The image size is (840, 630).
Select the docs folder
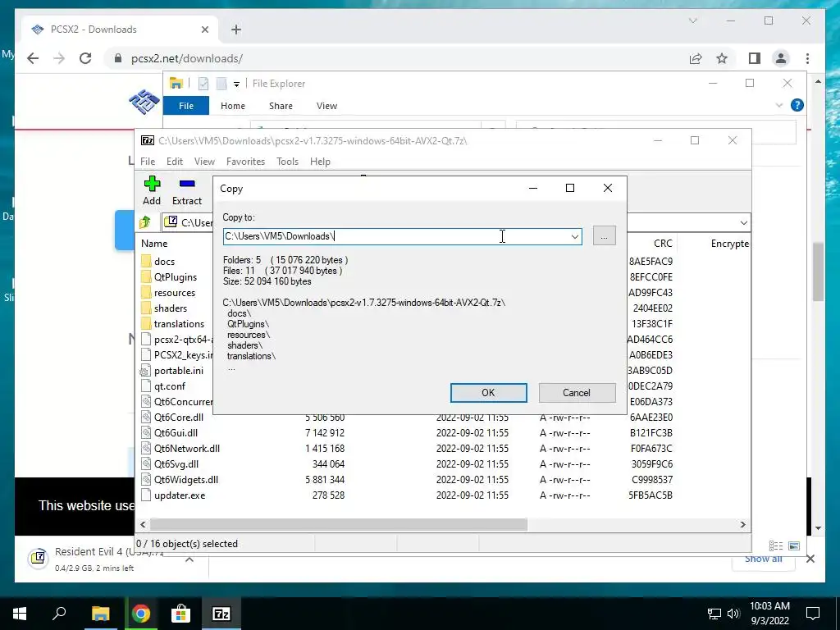pyautogui.click(x=164, y=262)
